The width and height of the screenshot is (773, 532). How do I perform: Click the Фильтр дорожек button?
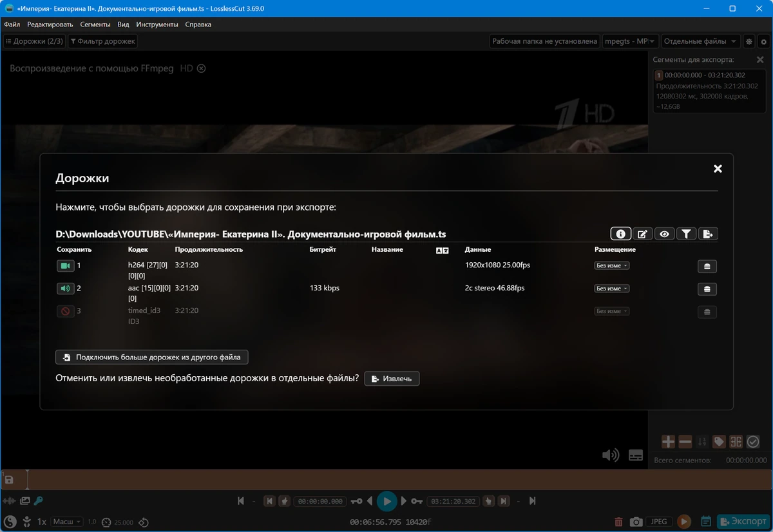(103, 41)
